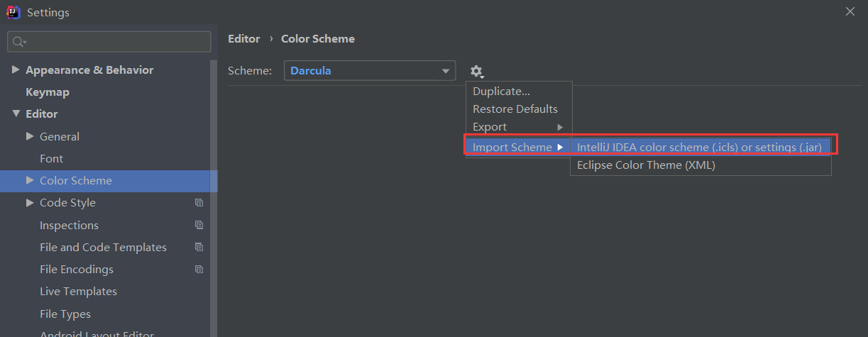868x337 pixels.
Task: Click the copy icon beside File Encodings
Action: [199, 270]
